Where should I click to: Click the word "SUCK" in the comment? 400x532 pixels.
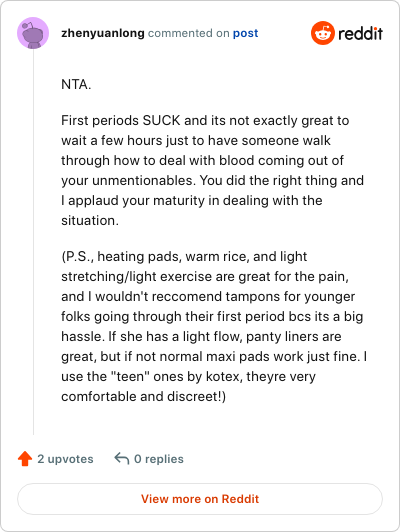(x=161, y=120)
